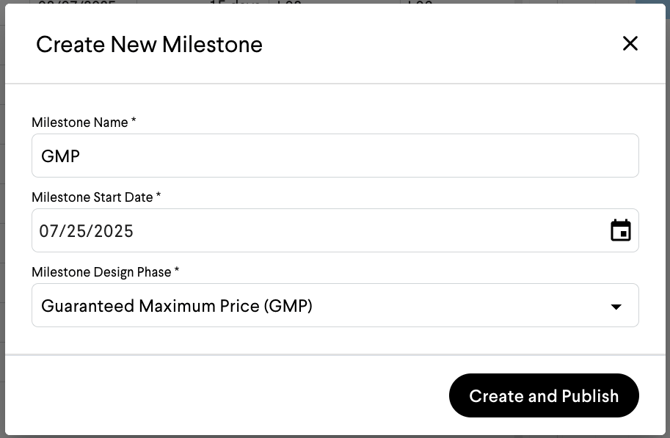Image resolution: width=670 pixels, height=438 pixels.
Task: Click the "Milestone Name" field label
Action: tap(80, 122)
